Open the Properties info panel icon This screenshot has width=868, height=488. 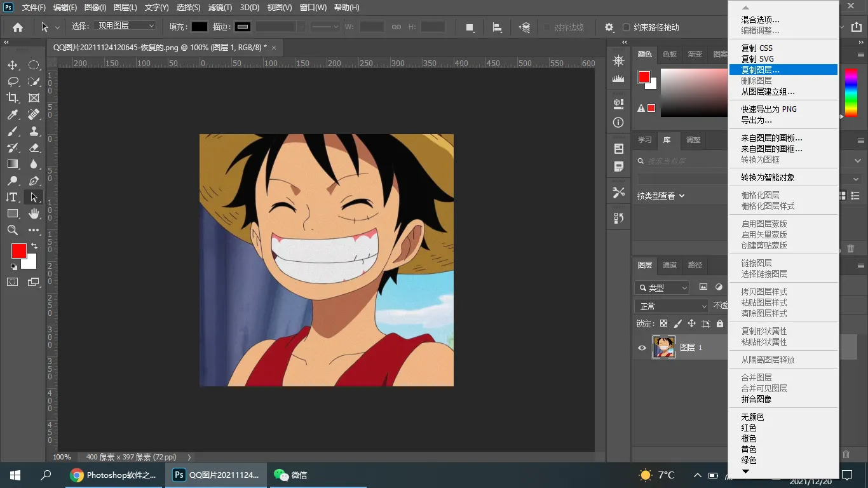pos(618,122)
